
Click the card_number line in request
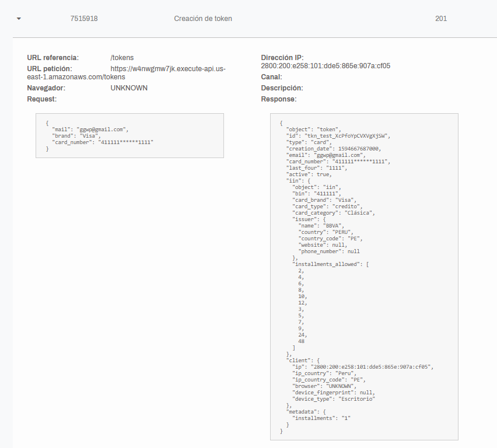pos(103,142)
